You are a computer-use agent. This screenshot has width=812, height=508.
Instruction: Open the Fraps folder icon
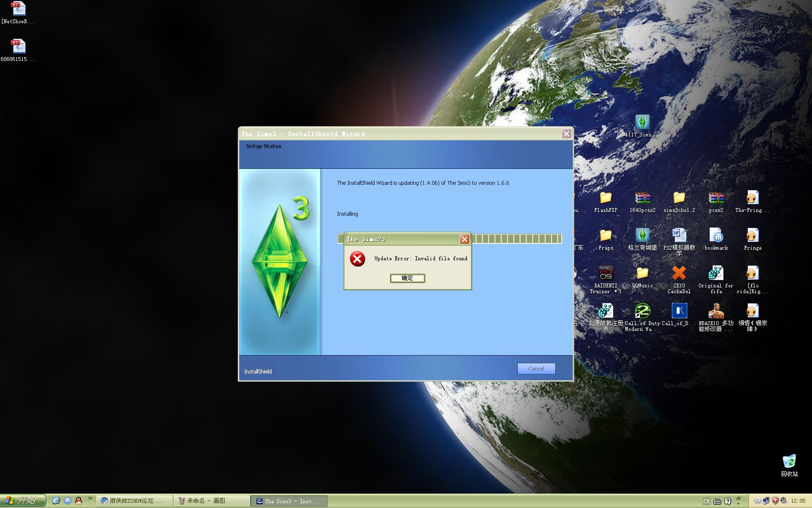coord(606,239)
